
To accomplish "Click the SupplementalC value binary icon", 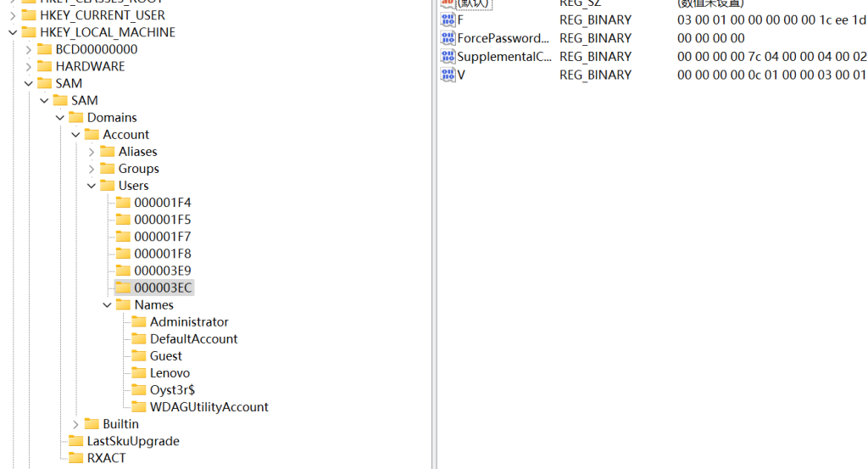I will (x=448, y=57).
